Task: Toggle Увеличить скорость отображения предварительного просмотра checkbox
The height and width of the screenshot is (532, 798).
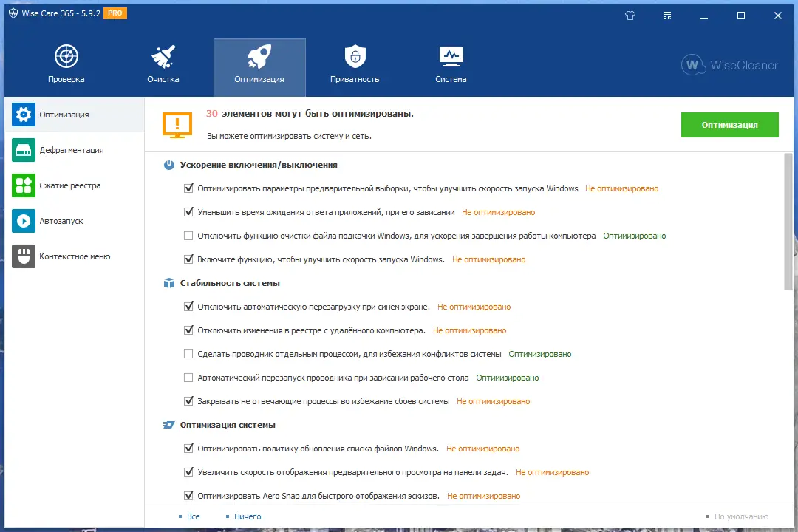Action: click(188, 472)
